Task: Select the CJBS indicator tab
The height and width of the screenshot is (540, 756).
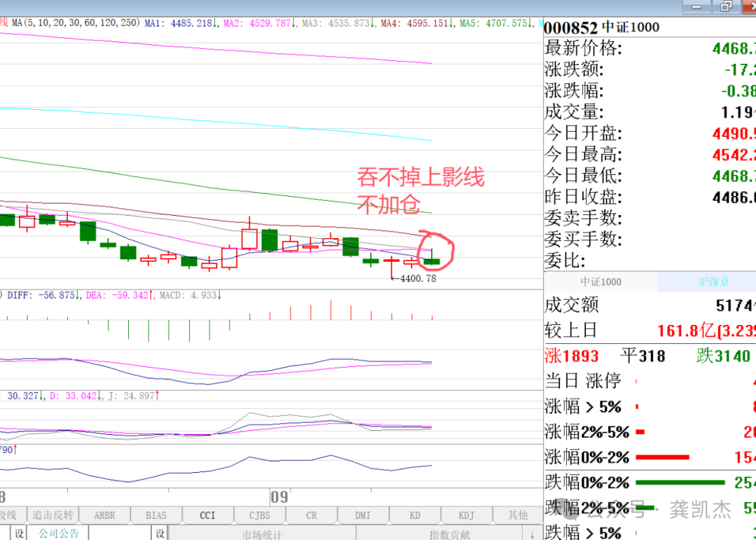Action: [x=260, y=515]
